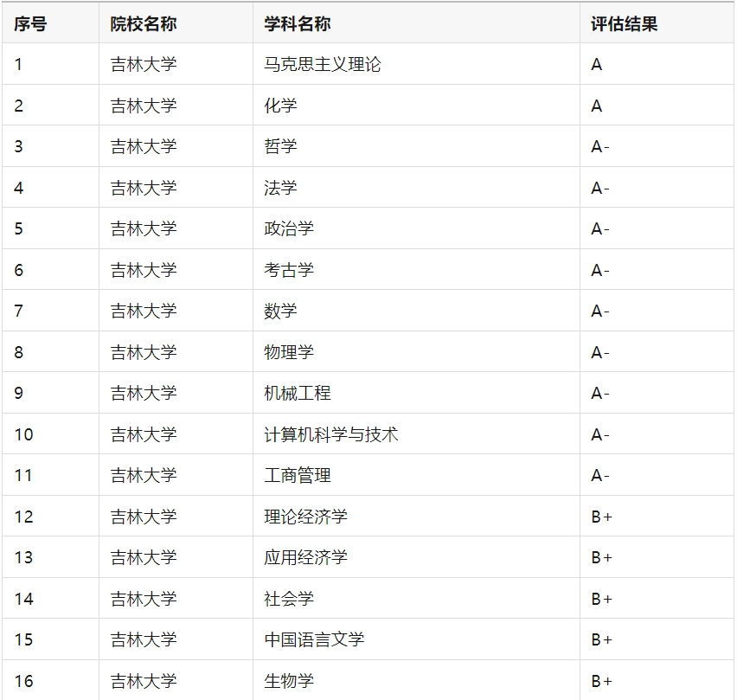Click 吉林大学 in the 化学 row
Image resolution: width=737 pixels, height=700 pixels.
click(144, 106)
